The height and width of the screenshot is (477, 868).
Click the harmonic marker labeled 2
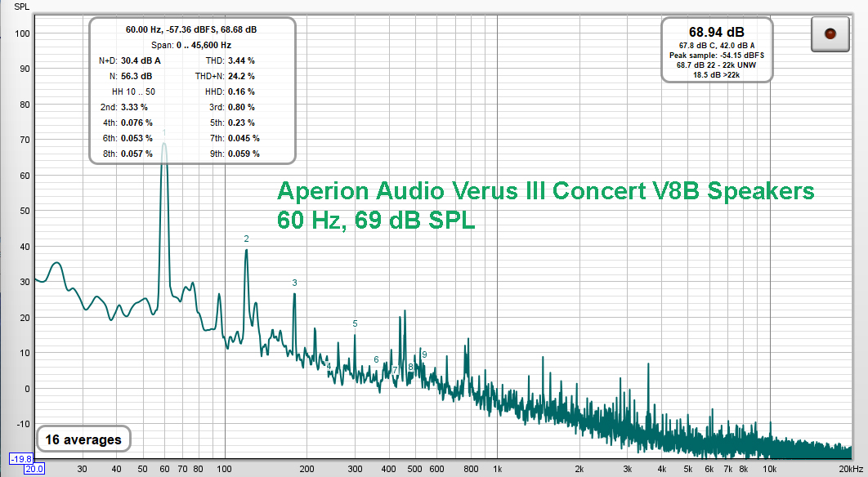point(246,239)
